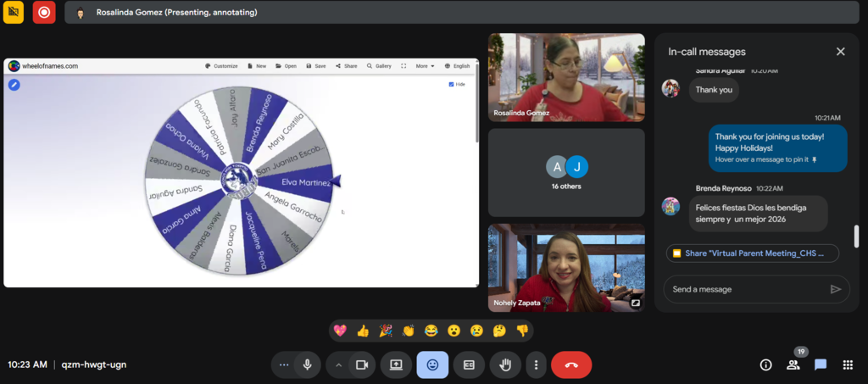Raise your hand in the meeting
Image resolution: width=868 pixels, height=384 pixels.
505,365
